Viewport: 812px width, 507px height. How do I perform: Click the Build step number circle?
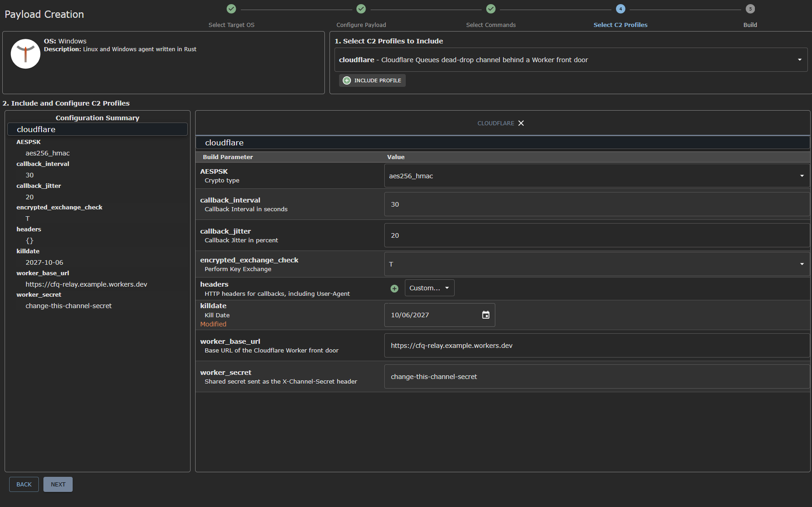pos(750,9)
